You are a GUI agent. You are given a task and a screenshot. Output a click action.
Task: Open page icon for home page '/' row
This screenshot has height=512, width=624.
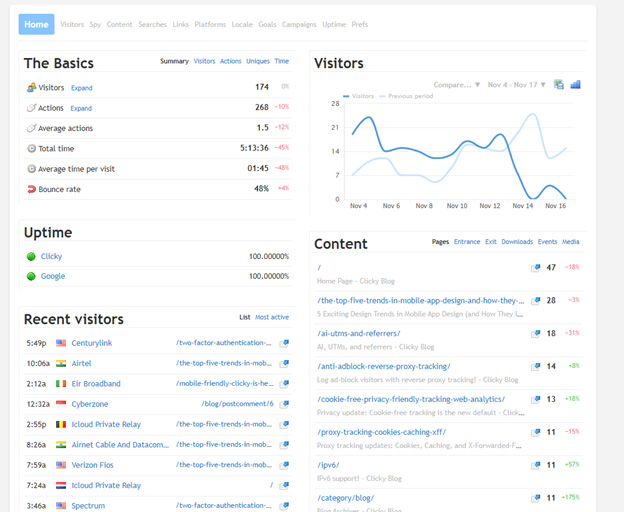536,268
